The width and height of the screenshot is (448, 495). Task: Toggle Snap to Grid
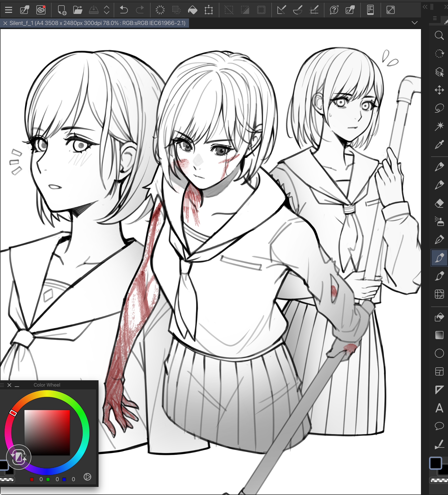point(314,10)
